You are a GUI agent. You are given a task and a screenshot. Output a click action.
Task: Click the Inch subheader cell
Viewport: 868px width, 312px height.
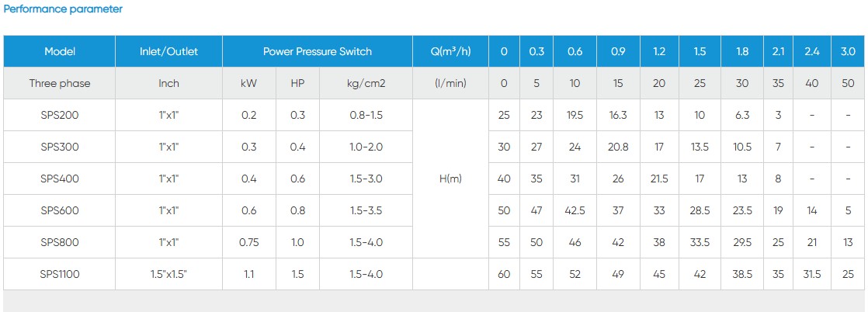click(168, 83)
